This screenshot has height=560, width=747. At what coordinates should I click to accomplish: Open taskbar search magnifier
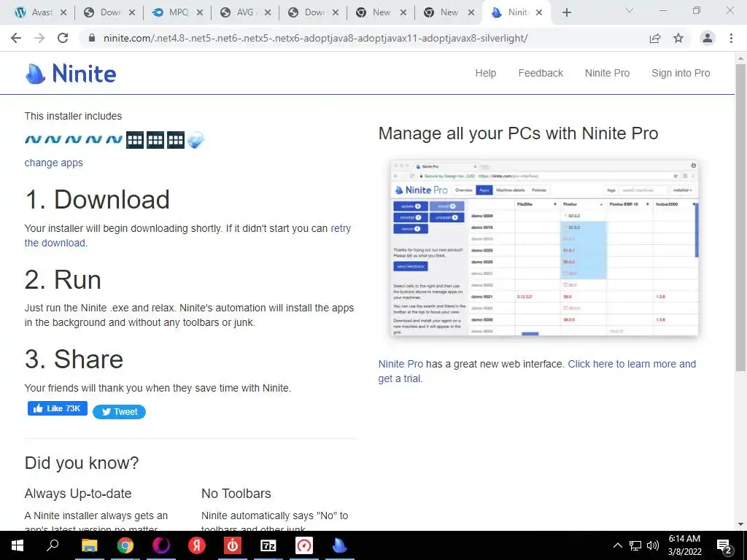coord(53,545)
